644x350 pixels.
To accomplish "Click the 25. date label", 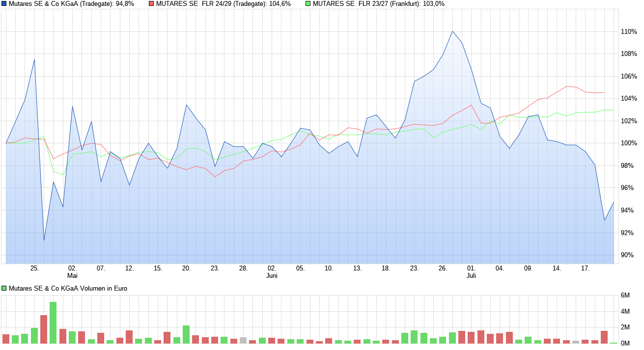I will pyautogui.click(x=34, y=269).
